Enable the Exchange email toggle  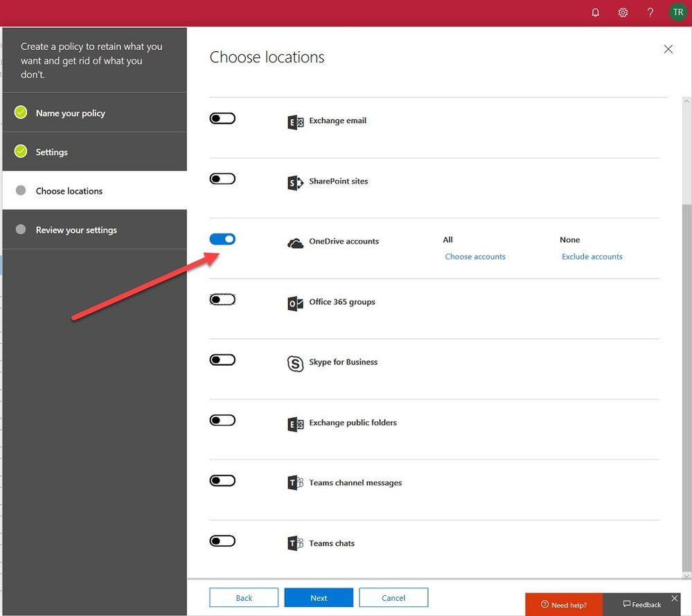(222, 118)
